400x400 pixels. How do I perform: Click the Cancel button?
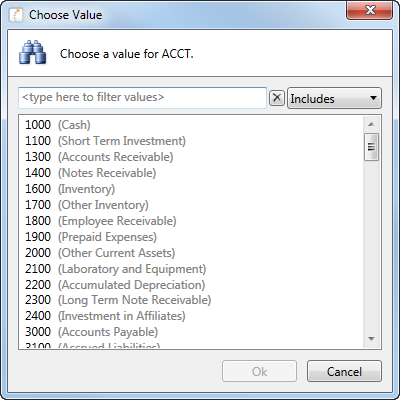point(344,371)
